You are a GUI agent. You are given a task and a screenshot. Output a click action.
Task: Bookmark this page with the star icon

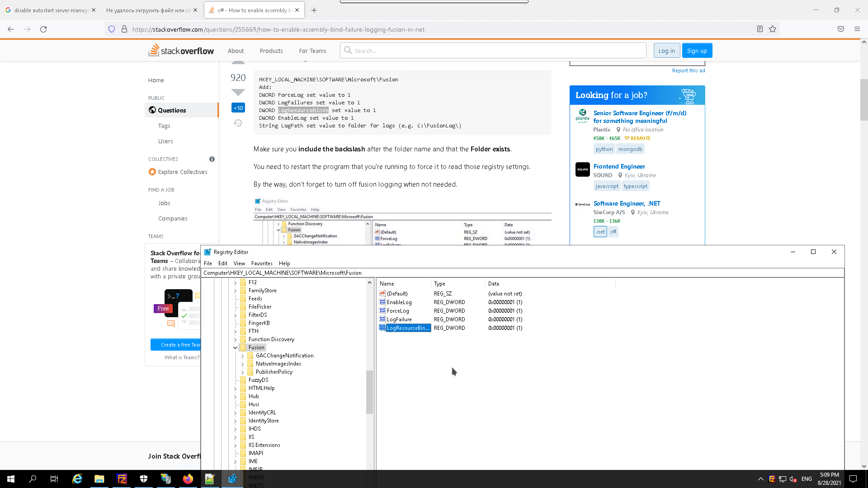[x=773, y=29]
